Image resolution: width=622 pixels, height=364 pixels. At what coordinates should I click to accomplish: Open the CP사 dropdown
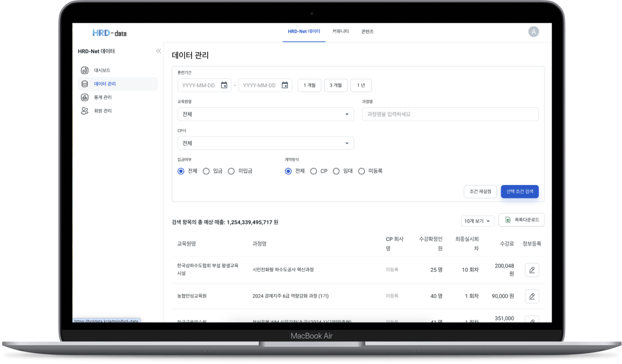click(x=266, y=143)
